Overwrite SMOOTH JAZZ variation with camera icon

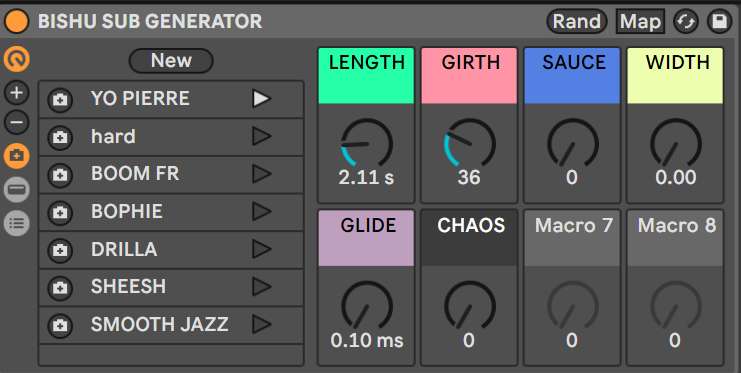[60, 325]
